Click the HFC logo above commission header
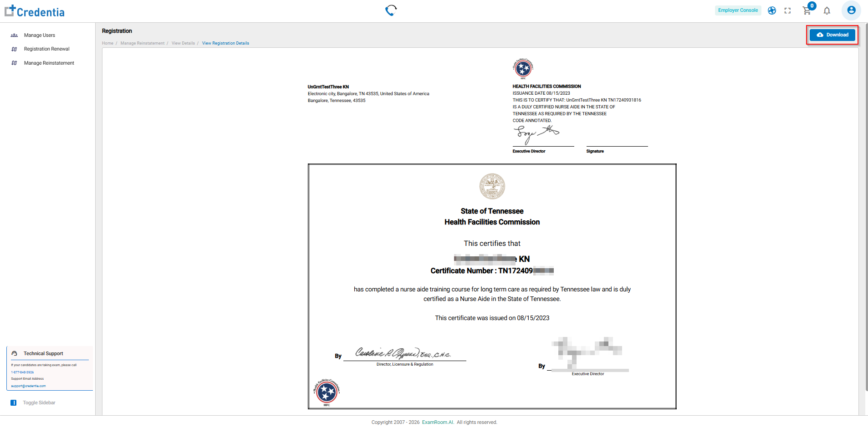 coord(523,69)
